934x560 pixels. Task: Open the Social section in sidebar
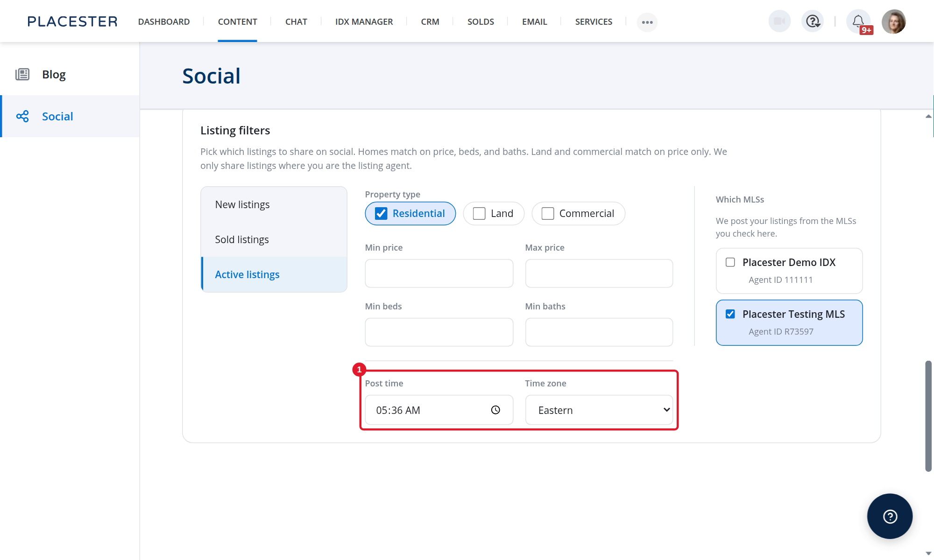pyautogui.click(x=70, y=116)
